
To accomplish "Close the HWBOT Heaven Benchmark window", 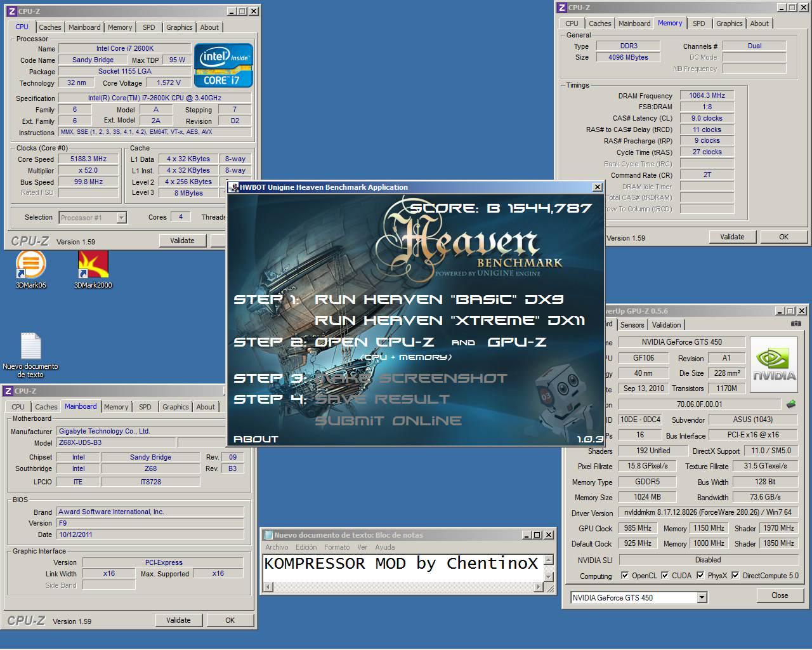I will pyautogui.click(x=597, y=187).
